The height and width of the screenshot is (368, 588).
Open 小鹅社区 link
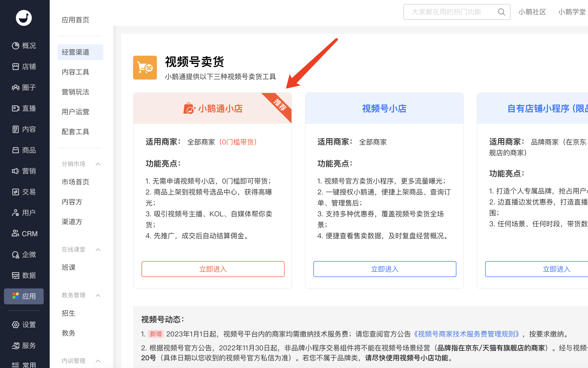click(x=532, y=12)
